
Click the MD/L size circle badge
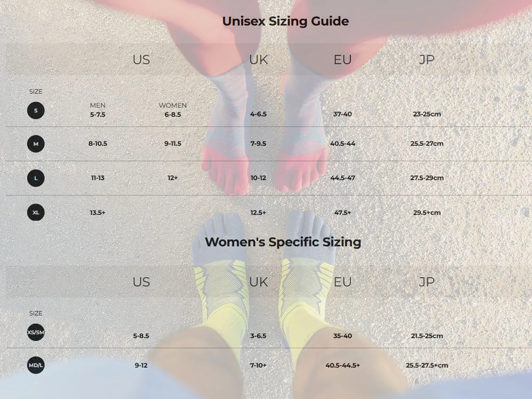point(36,365)
